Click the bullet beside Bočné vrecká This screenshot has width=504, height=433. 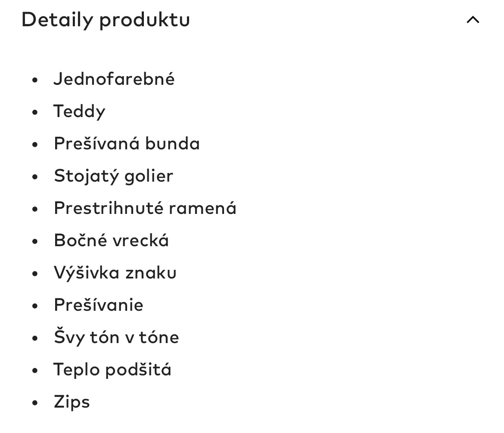(x=35, y=241)
